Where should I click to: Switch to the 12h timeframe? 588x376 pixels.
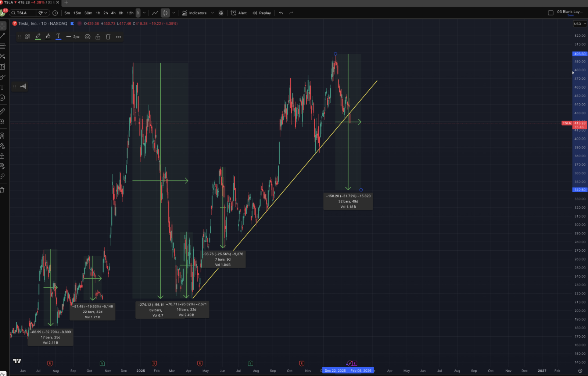pos(130,13)
